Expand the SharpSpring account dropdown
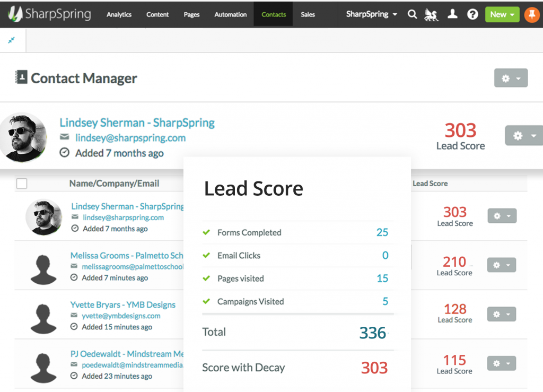Viewport: 543px width, 392px height. pos(372,14)
